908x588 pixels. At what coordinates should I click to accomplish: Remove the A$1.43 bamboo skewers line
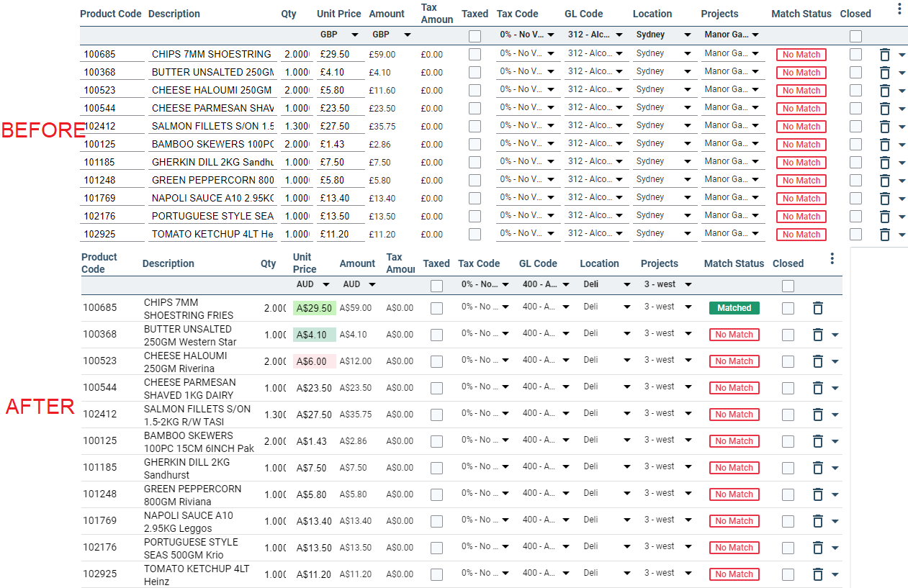[x=818, y=441]
